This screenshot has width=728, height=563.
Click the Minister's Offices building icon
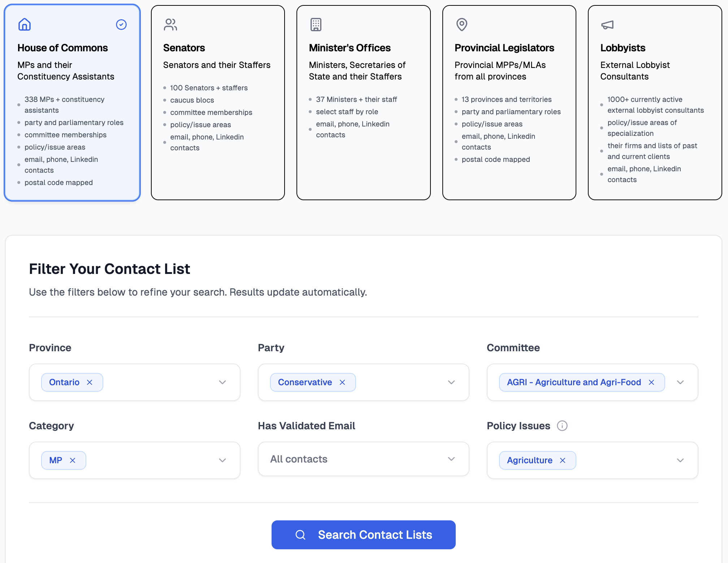[316, 25]
